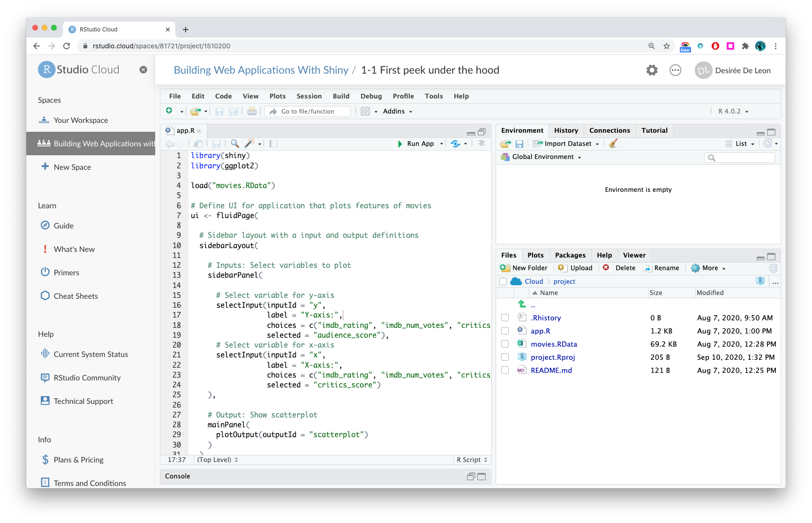Open the Import Dataset dropdown

[x=566, y=144]
